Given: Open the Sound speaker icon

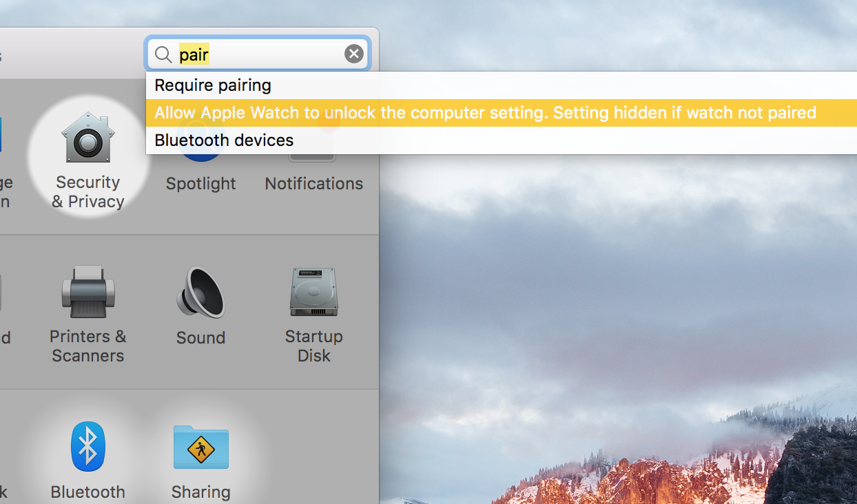Looking at the screenshot, I should (200, 292).
